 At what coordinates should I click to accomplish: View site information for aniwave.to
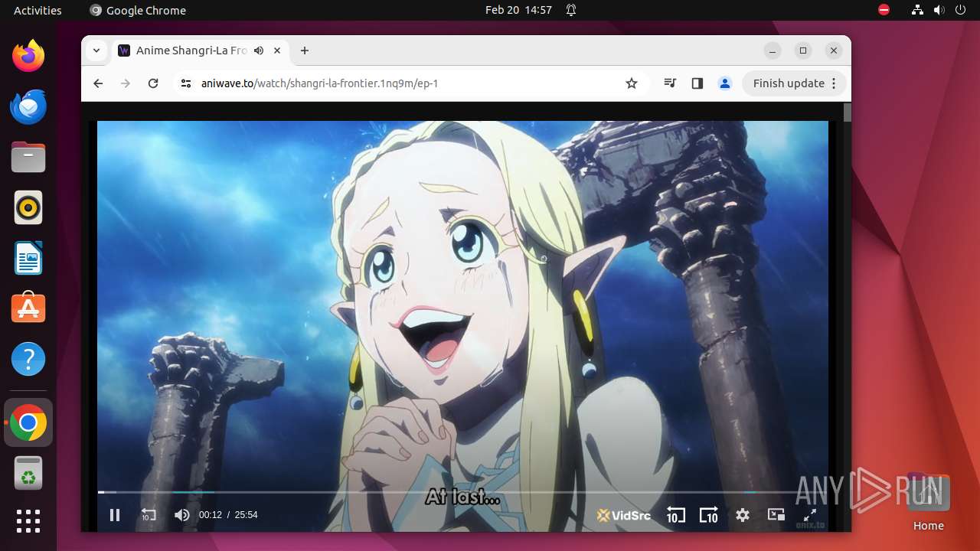pos(185,83)
